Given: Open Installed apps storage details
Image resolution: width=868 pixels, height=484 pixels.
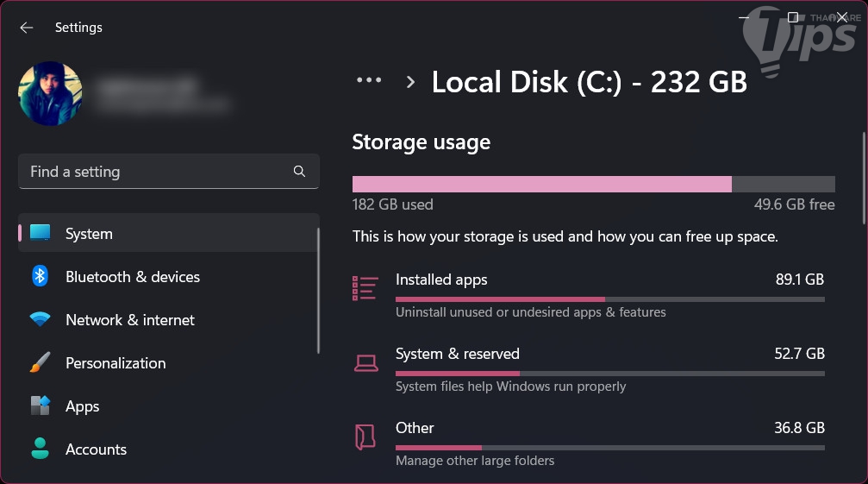Looking at the screenshot, I should point(609,292).
